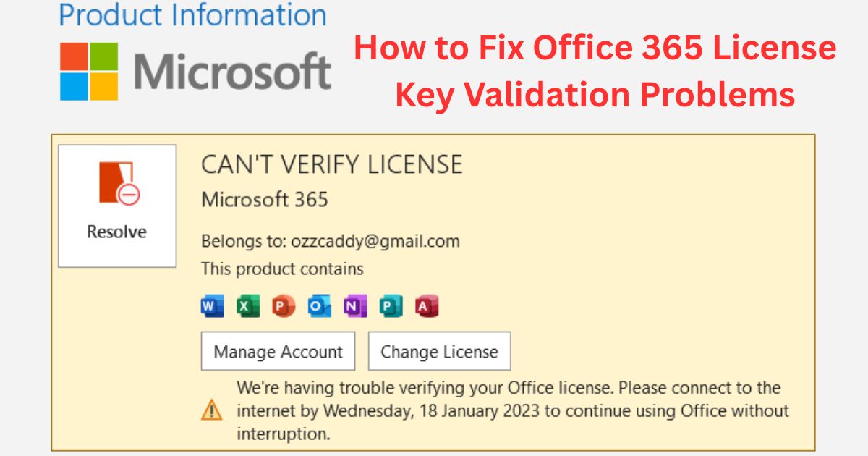Click the Product Information header text

(x=192, y=14)
